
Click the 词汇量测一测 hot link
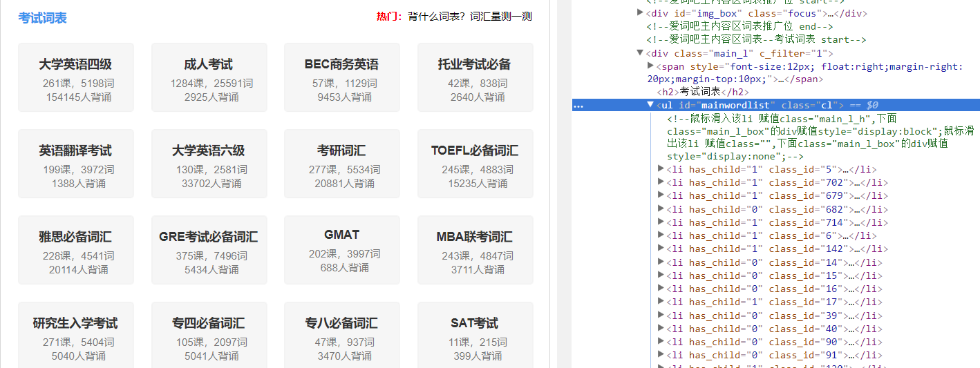(501, 17)
